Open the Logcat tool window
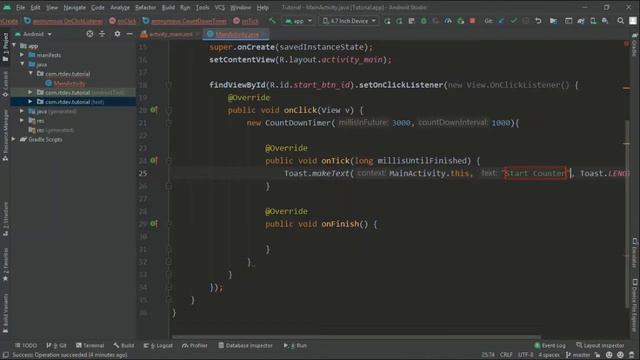Image resolution: width=640 pixels, height=360 pixels. (x=158, y=345)
